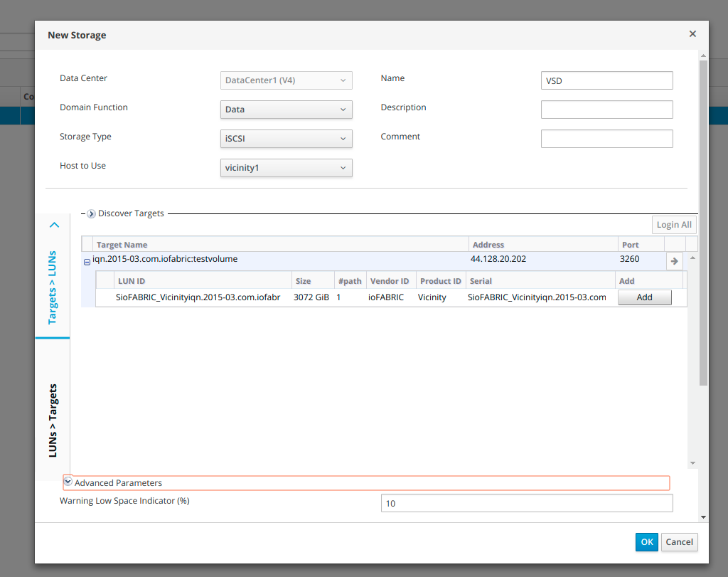Open the Domain Function dropdown
The image size is (728, 577).
(287, 110)
